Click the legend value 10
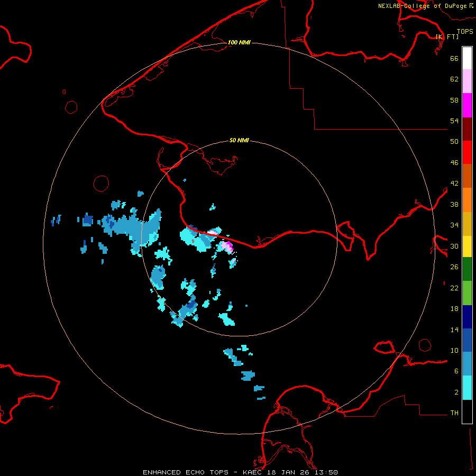The image size is (476, 476). tap(454, 350)
